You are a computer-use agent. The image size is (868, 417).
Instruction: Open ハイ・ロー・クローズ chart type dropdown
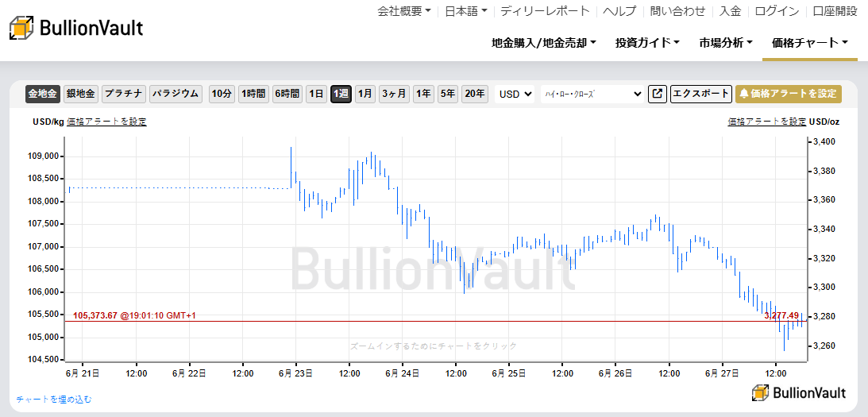click(x=592, y=95)
